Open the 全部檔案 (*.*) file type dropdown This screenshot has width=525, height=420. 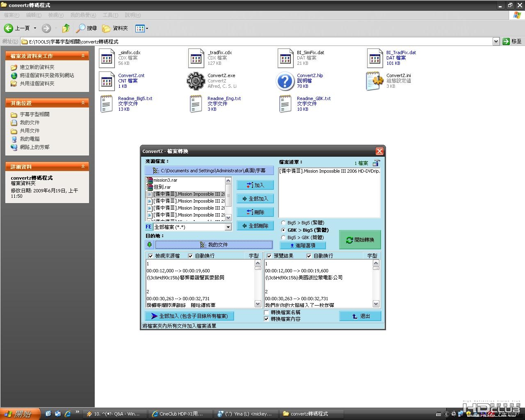[228, 227]
